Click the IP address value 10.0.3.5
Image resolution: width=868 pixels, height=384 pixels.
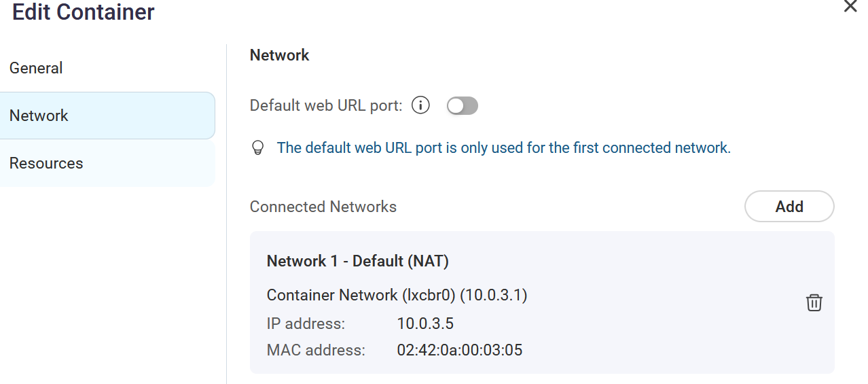pyautogui.click(x=425, y=324)
